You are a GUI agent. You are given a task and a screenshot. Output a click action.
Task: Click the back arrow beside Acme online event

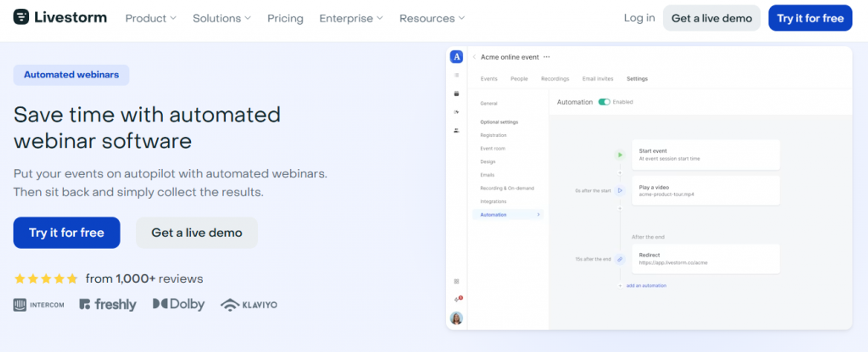(474, 57)
